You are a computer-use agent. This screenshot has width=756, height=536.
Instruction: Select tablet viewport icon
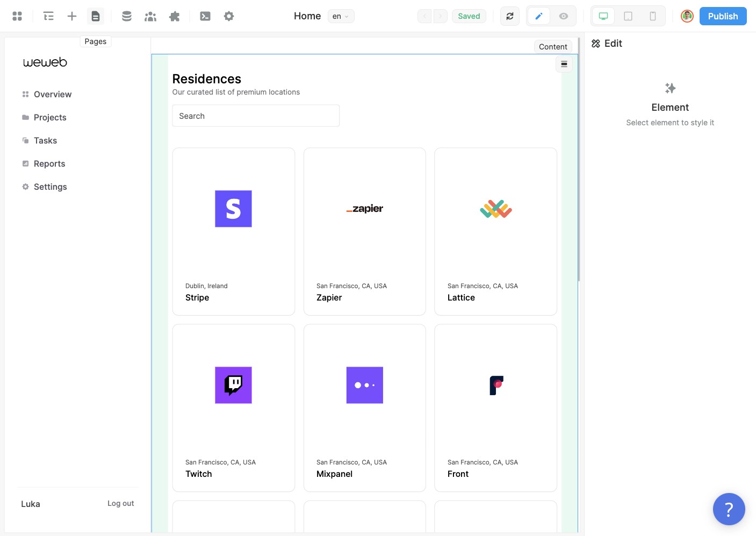coord(628,16)
